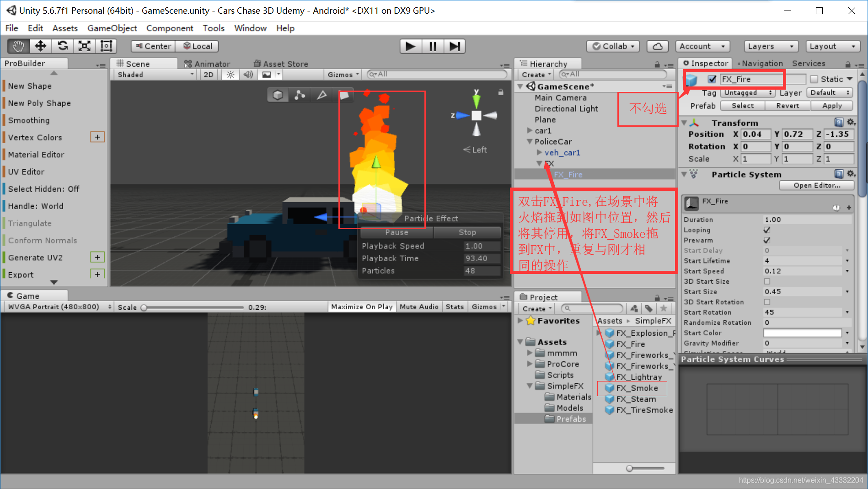Enable the 3D Start Size checkbox
Viewport: 868px width, 489px height.
pyautogui.click(x=767, y=281)
